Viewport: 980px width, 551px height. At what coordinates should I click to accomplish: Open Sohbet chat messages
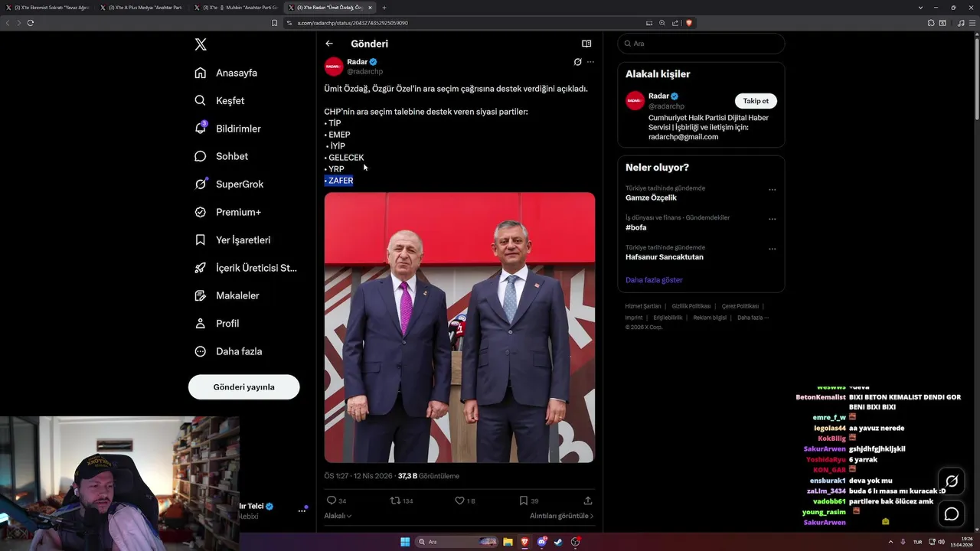(x=221, y=156)
